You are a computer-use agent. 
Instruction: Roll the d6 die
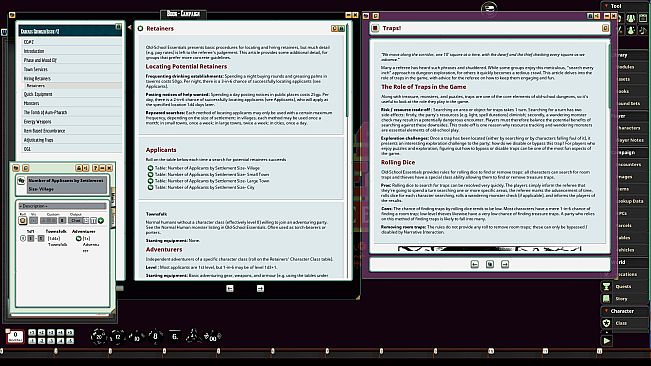point(175,337)
